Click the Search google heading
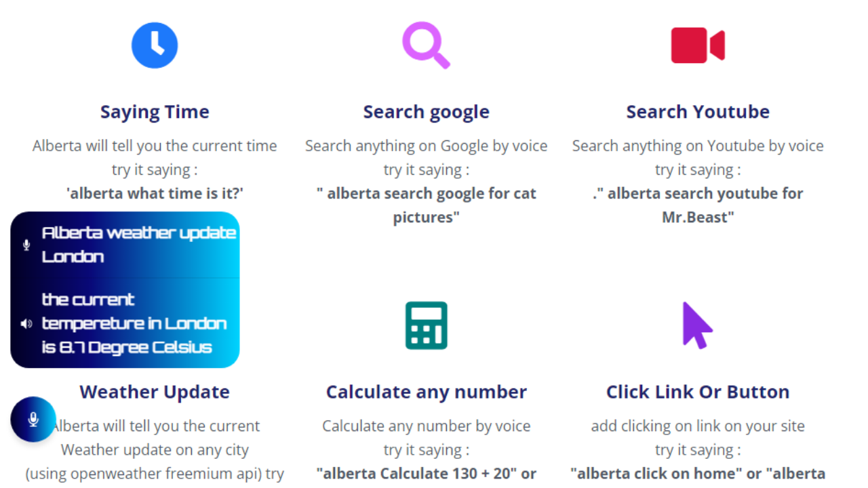The height and width of the screenshot is (488, 868). 426,112
